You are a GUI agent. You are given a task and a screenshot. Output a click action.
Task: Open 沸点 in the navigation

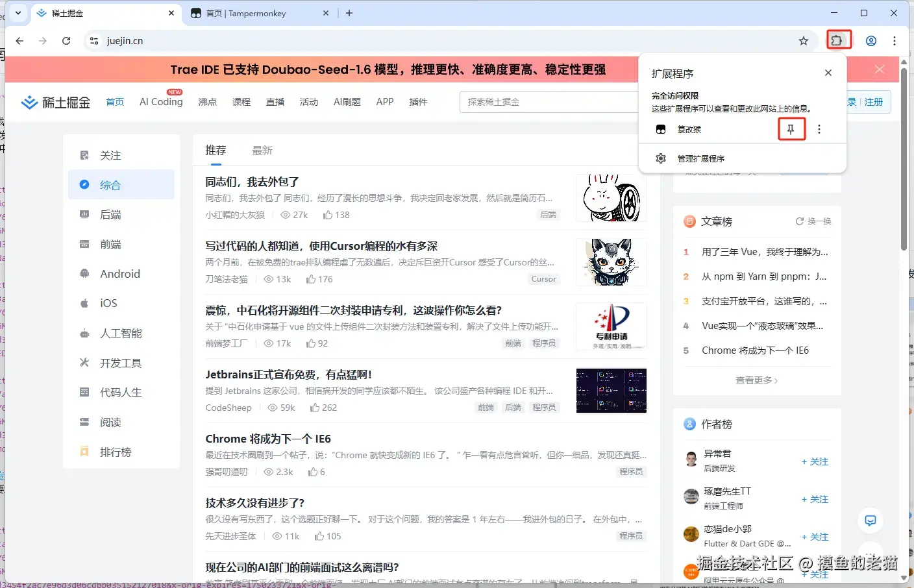pos(208,102)
